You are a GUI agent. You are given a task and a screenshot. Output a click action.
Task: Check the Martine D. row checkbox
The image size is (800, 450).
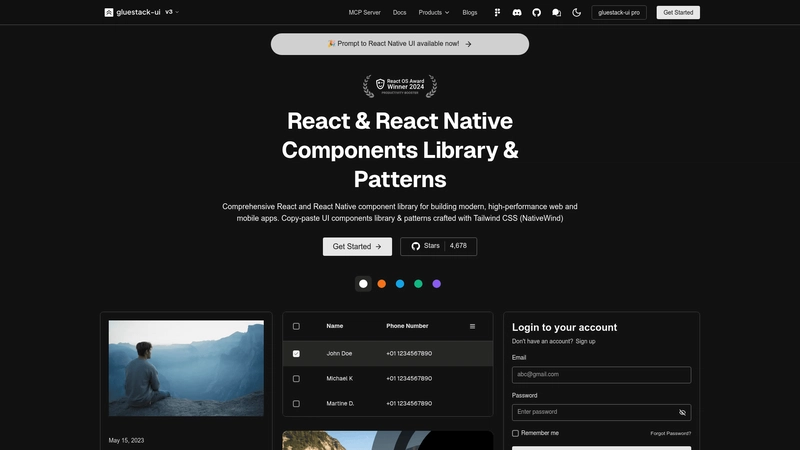tap(296, 404)
